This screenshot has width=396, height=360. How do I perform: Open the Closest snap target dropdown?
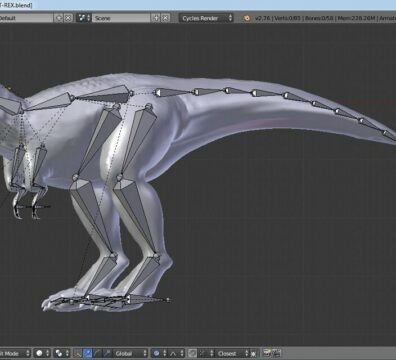click(232, 353)
